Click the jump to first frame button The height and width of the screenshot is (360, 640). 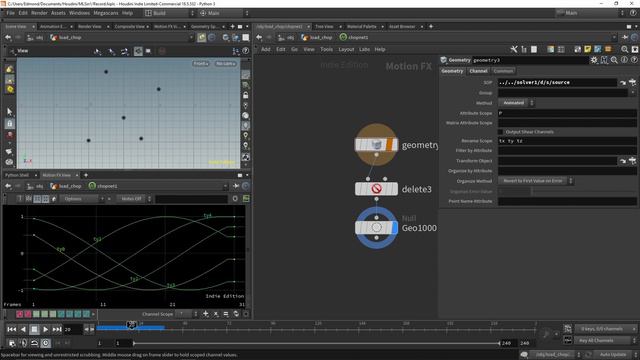(x=11, y=329)
